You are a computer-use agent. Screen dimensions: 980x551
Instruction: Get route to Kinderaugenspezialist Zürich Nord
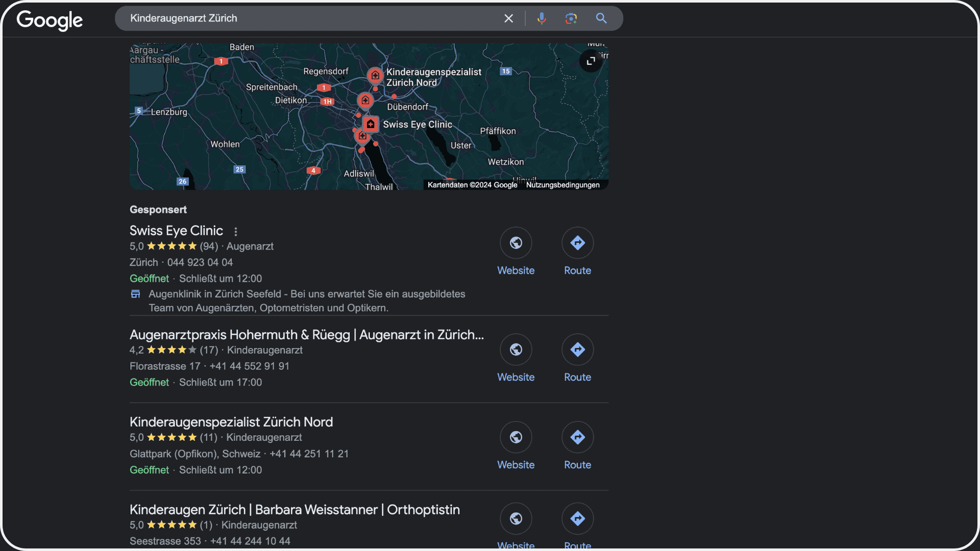[x=577, y=437]
